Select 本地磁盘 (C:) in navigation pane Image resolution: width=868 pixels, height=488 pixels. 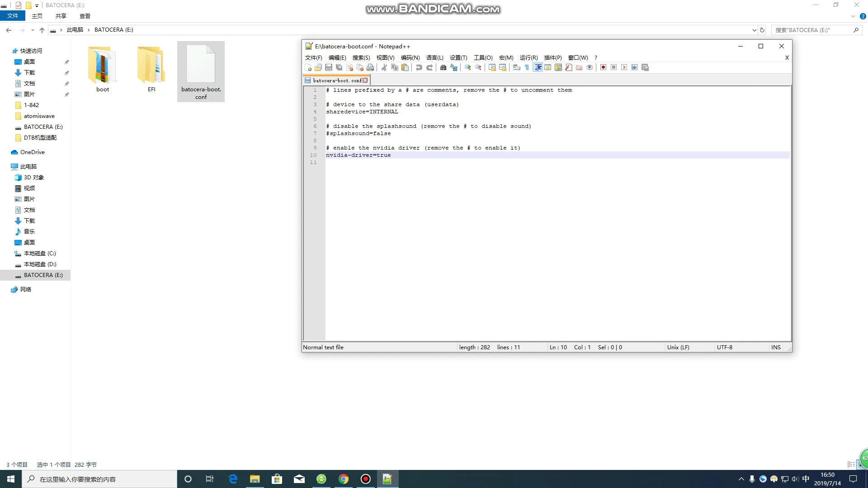click(x=40, y=253)
